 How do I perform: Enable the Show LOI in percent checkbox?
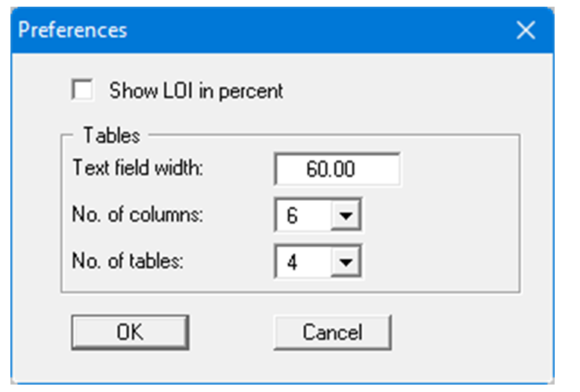click(83, 91)
